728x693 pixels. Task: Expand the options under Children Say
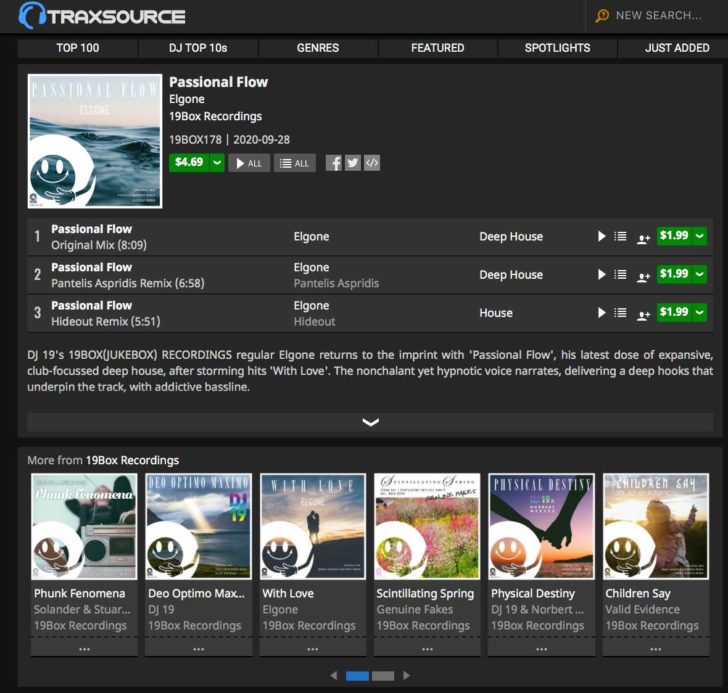coord(656,648)
